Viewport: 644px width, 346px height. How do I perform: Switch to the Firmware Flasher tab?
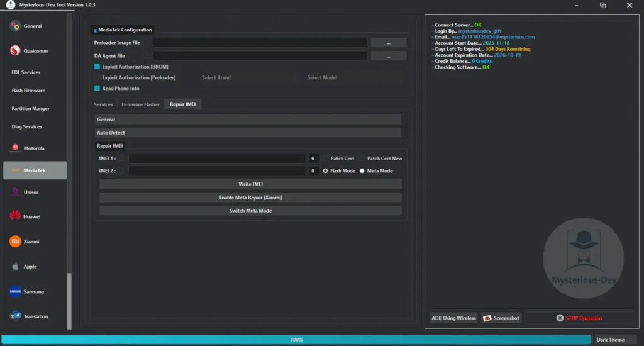coord(140,104)
